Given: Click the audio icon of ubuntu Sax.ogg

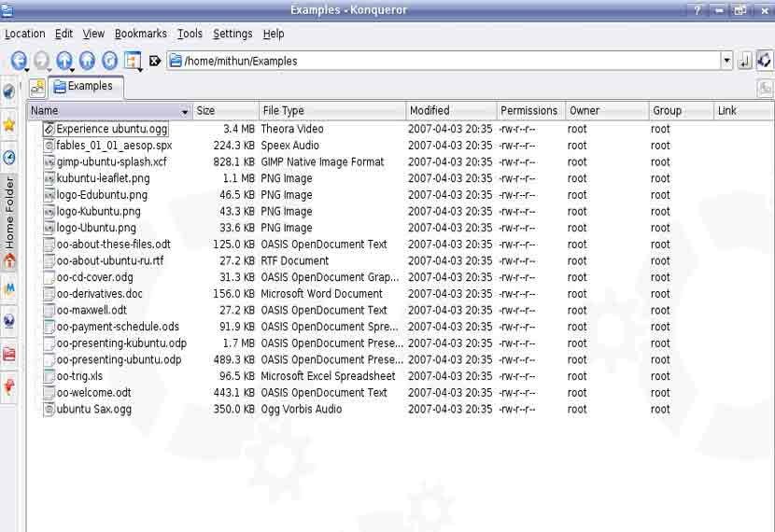Looking at the screenshot, I should click(x=49, y=410).
